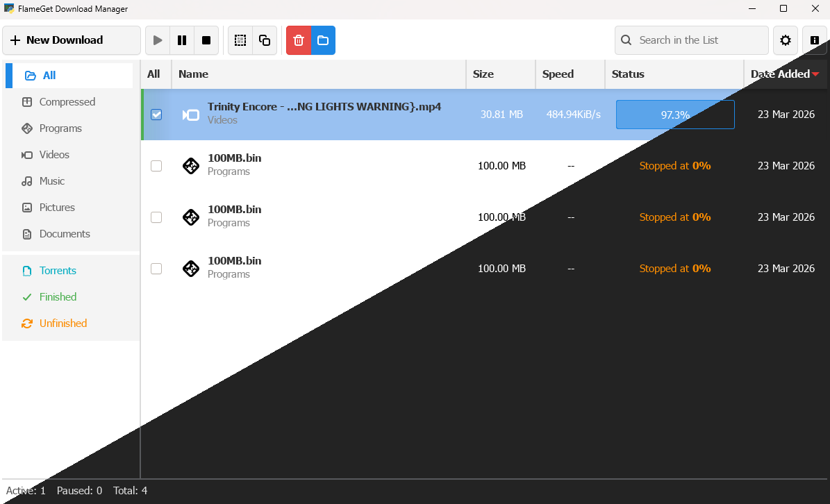Open the Torrents category

[58, 270]
